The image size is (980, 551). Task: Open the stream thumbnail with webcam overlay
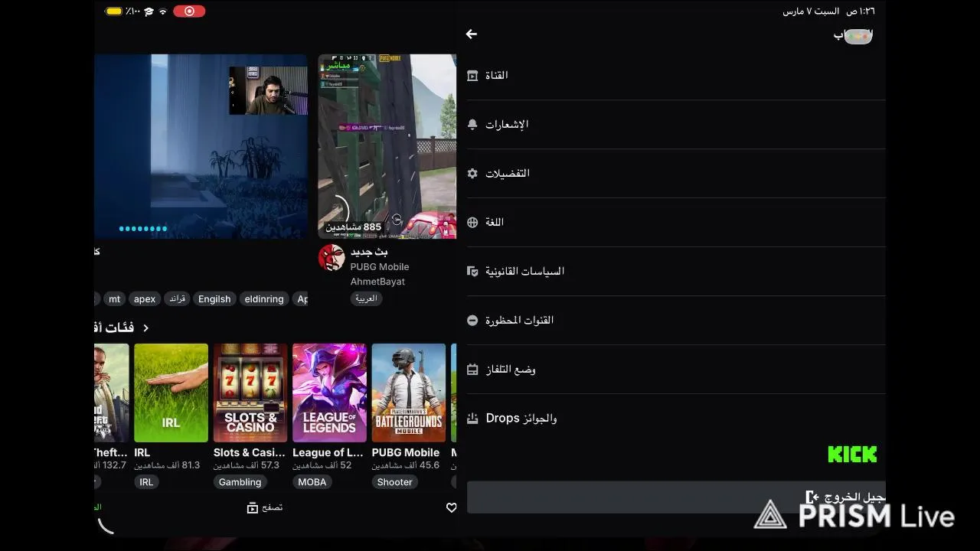pyautogui.click(x=201, y=146)
